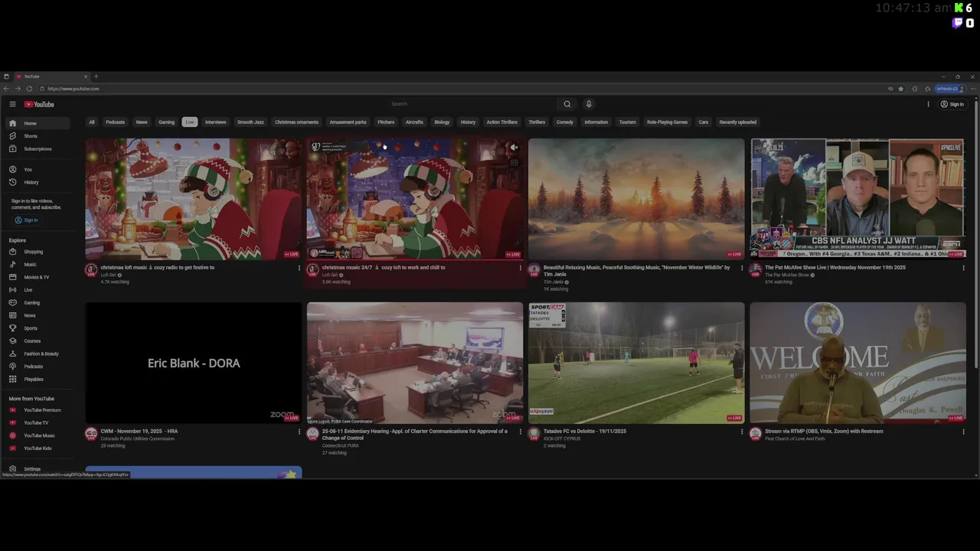Viewport: 980px width, 551px height.
Task: Open more options for Stream via RTMP video
Action: coord(963,432)
